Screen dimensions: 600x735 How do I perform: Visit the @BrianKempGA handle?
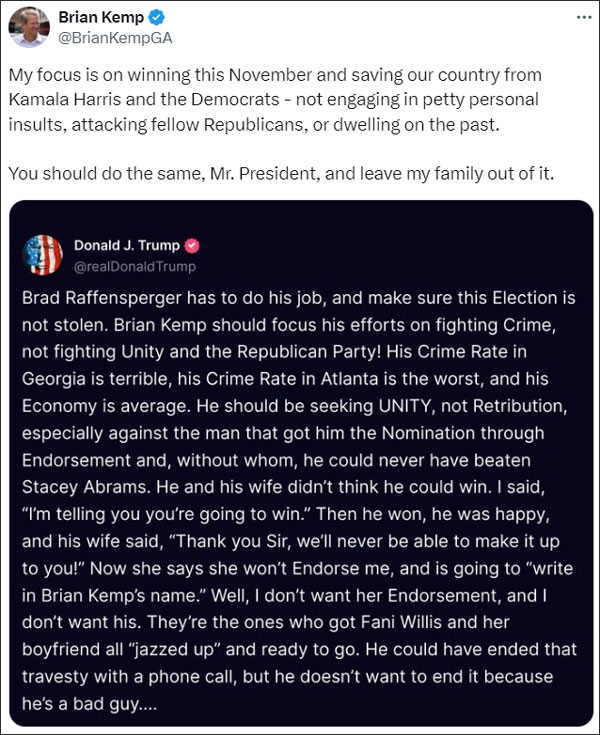(x=112, y=38)
